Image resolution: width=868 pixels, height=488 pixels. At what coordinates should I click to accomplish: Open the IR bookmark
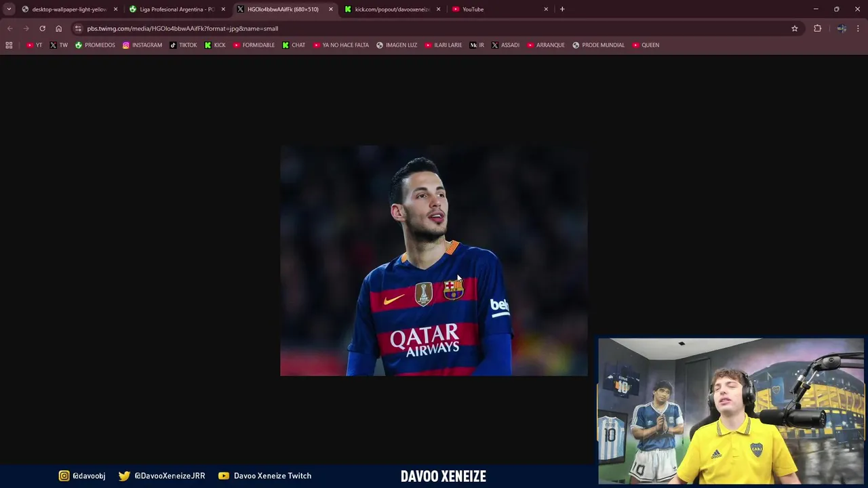[x=477, y=45]
